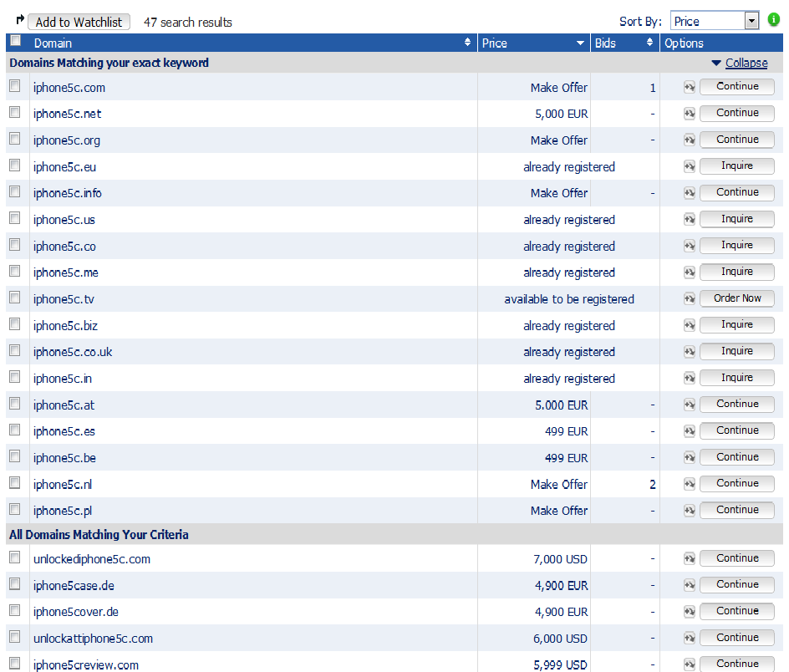Click the watchlist icon in iphone5c.co row
The height and width of the screenshot is (672, 789).
click(690, 246)
